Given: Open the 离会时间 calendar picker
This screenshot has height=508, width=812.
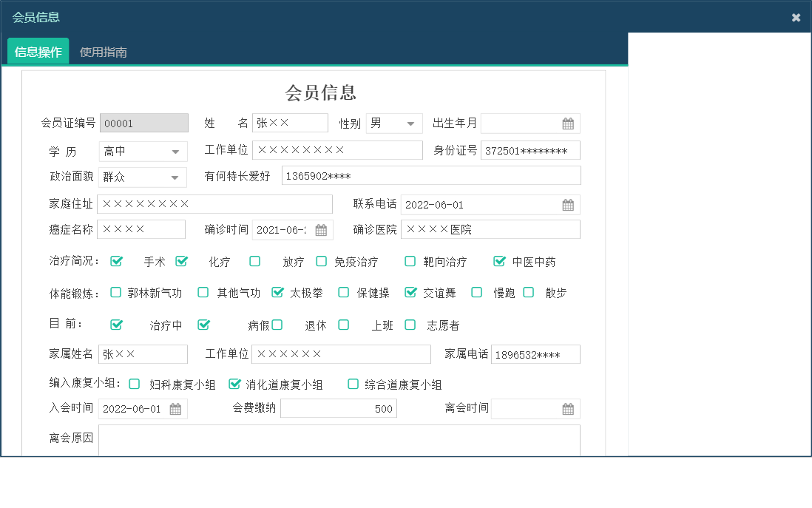Looking at the screenshot, I should [567, 408].
